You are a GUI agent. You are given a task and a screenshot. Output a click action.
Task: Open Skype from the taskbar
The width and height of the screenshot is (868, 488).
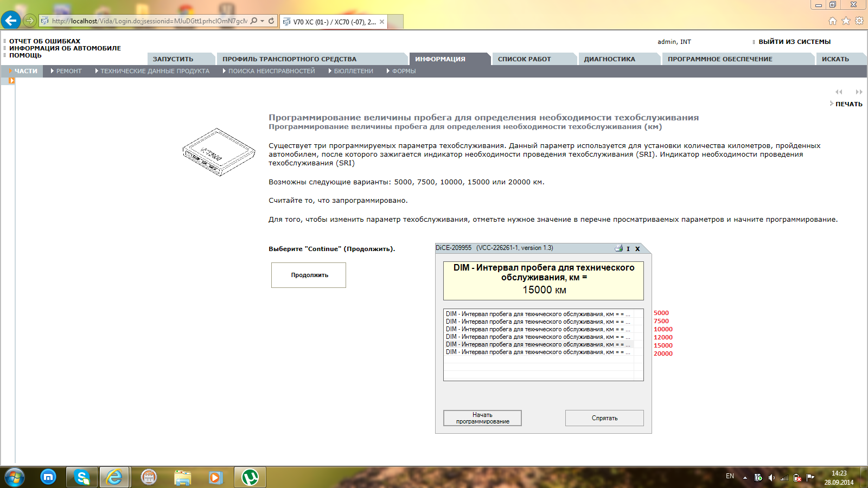[x=82, y=477]
